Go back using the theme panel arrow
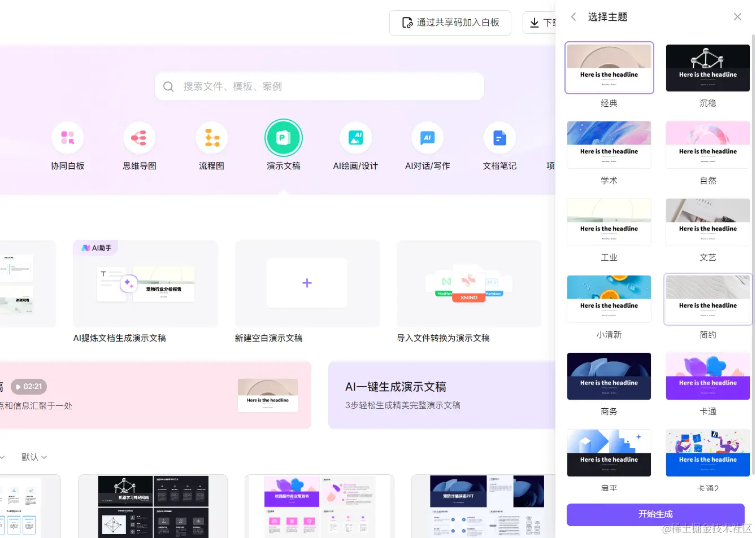Screen dimensions: 756x538 (573, 17)
